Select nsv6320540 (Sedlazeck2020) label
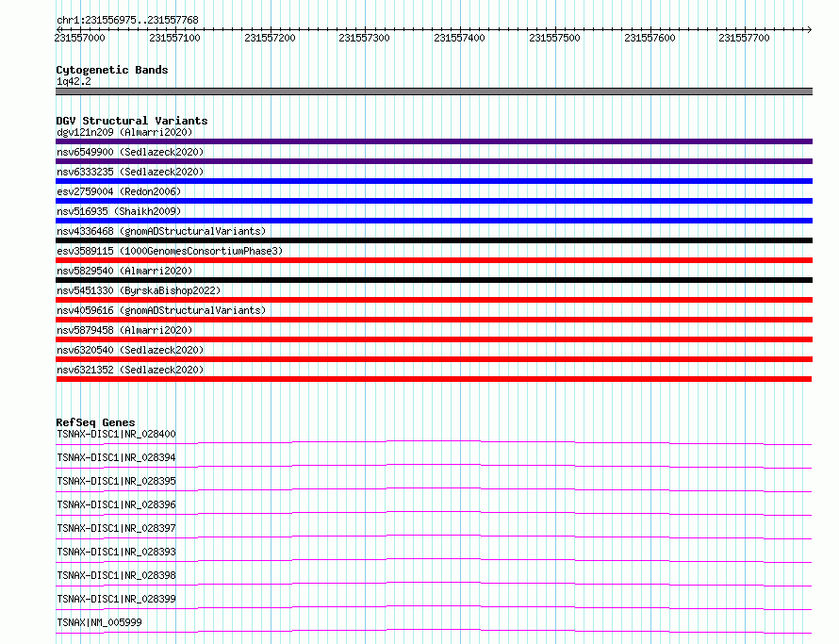 (x=130, y=350)
